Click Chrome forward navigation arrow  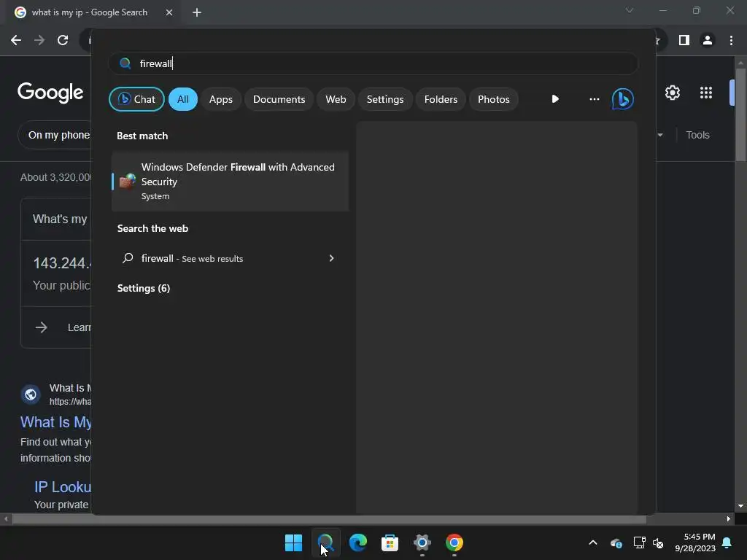tap(39, 40)
